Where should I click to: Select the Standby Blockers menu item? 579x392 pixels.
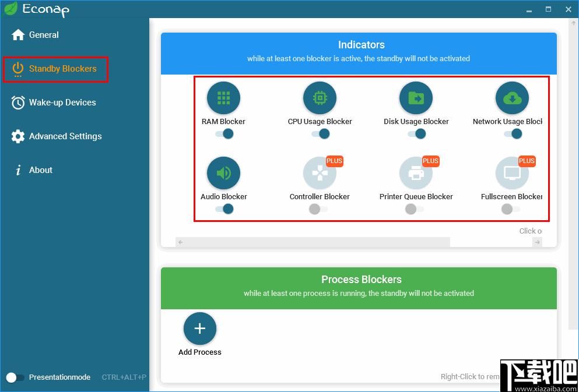coord(55,69)
